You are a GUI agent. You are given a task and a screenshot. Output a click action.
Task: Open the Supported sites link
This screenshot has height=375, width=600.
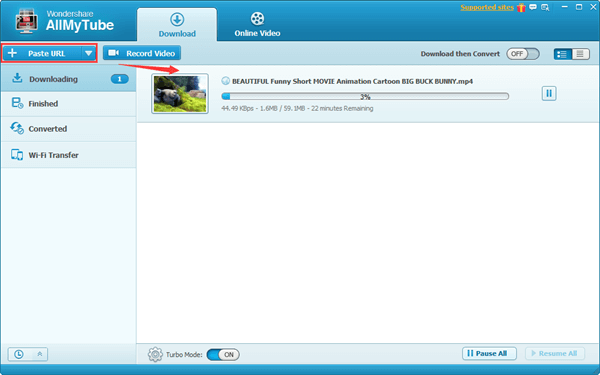coord(487,7)
